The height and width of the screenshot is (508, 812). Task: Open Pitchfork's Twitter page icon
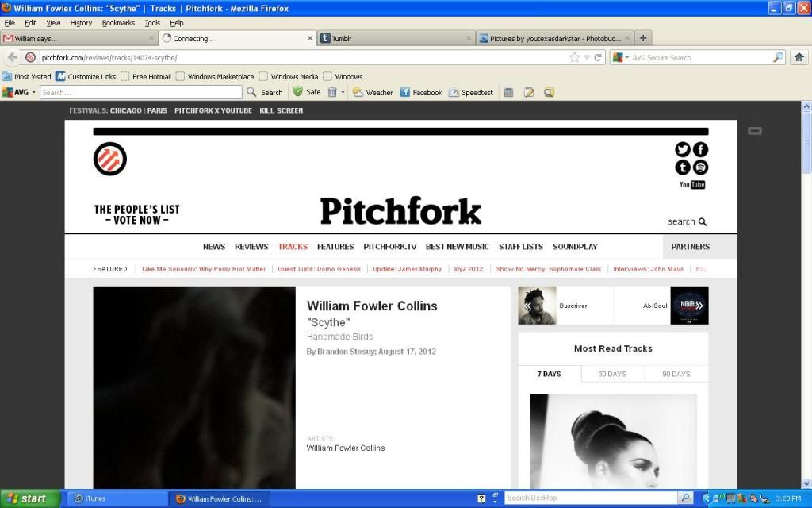(682, 149)
